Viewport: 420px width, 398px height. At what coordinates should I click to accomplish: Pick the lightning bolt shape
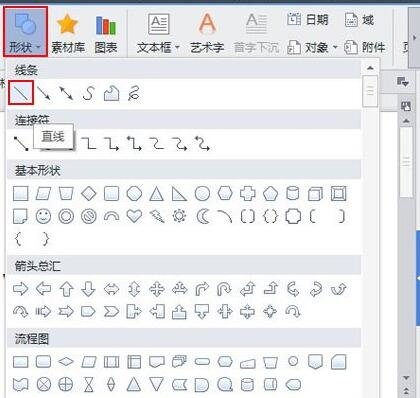tap(157, 216)
